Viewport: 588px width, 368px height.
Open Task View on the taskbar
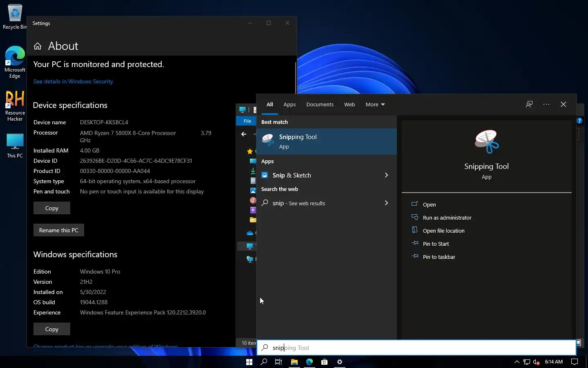278,362
